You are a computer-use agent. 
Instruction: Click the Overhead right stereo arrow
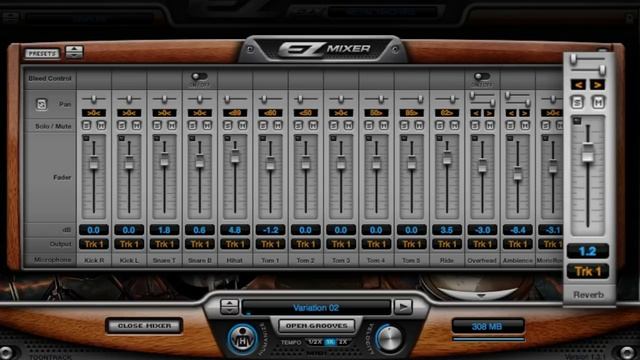coord(489,113)
